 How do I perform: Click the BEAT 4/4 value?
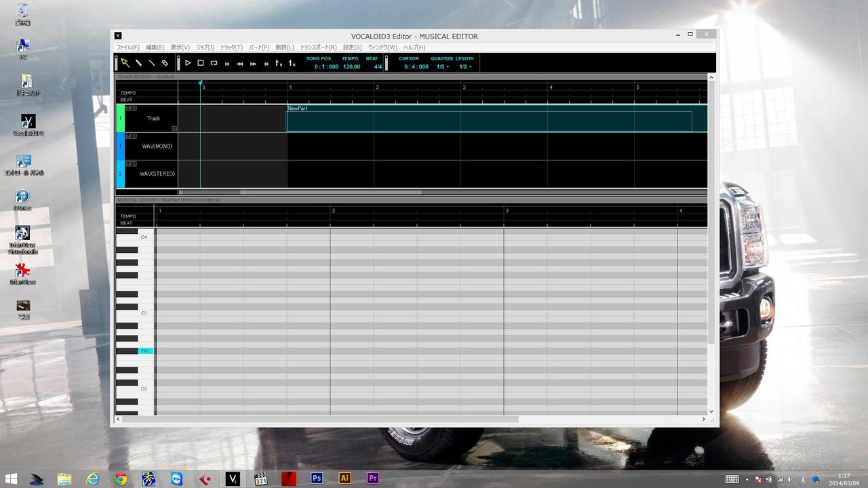pyautogui.click(x=378, y=66)
